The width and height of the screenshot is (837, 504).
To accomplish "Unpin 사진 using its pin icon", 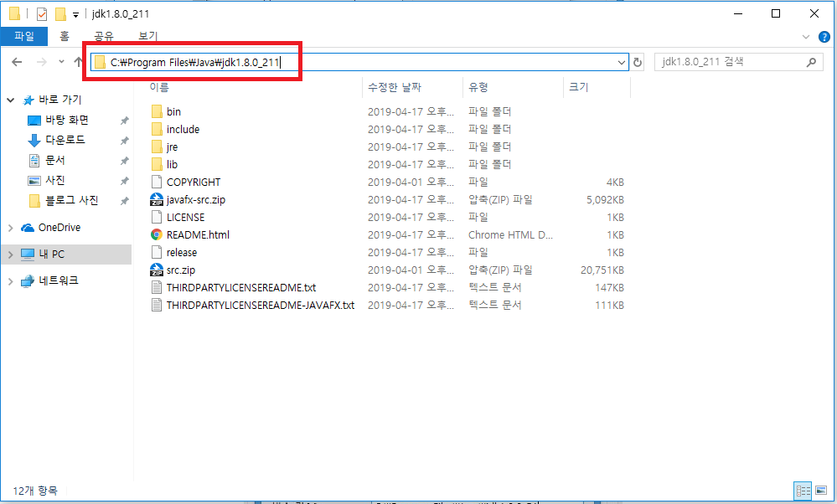I will pyautogui.click(x=124, y=181).
